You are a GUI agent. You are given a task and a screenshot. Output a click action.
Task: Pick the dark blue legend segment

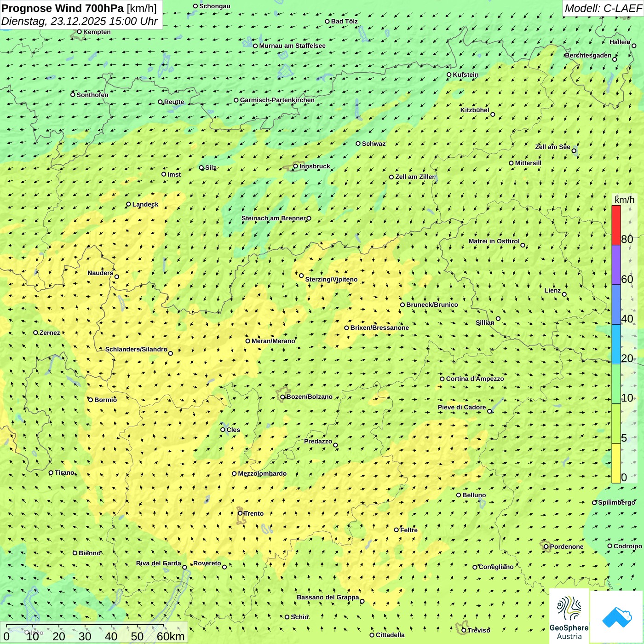point(616,305)
